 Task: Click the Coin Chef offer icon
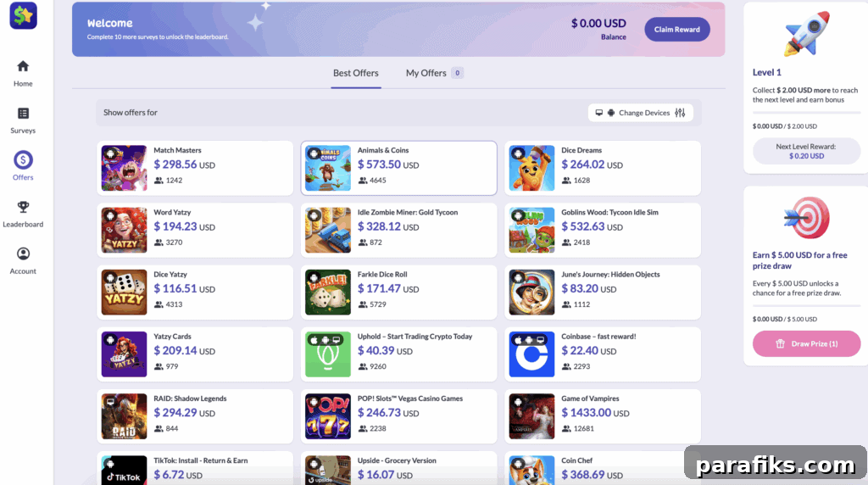[x=531, y=470]
